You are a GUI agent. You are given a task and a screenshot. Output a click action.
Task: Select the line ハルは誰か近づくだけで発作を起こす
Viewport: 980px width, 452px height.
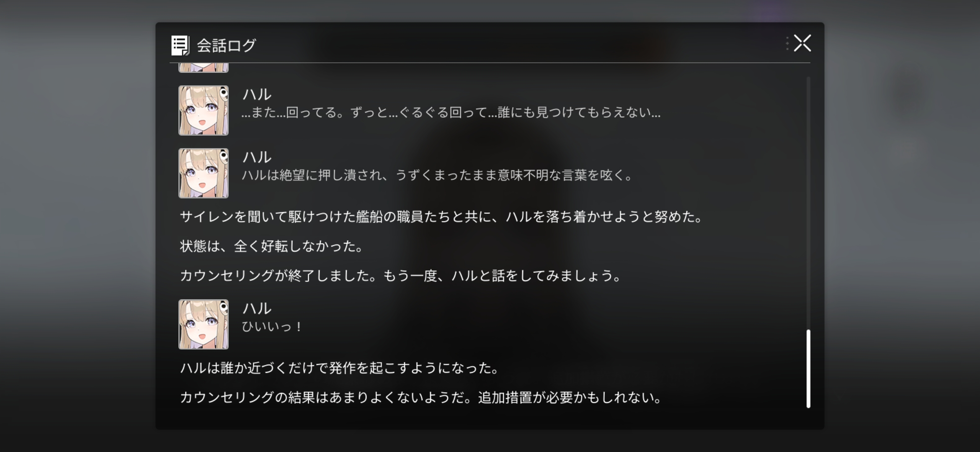pos(340,368)
